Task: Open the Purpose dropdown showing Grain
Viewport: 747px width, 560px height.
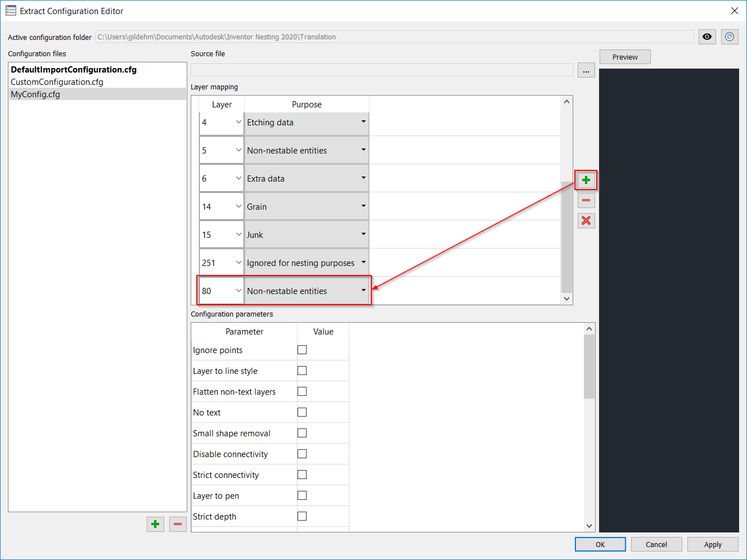Action: tap(363, 206)
